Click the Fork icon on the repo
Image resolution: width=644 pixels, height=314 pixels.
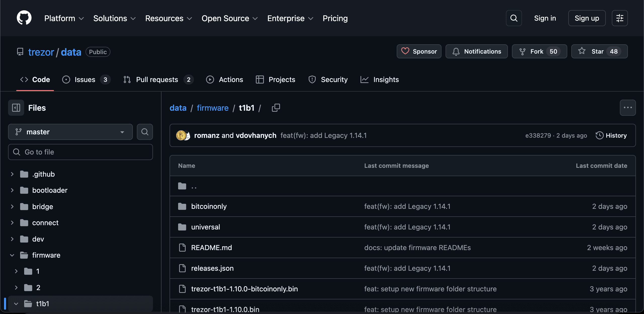point(522,51)
